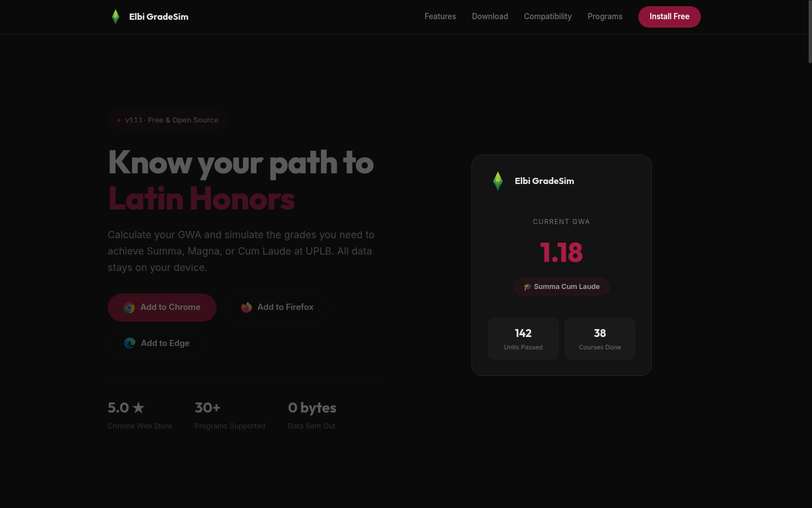Open the Download nav link
The height and width of the screenshot is (508, 812).
coord(490,16)
